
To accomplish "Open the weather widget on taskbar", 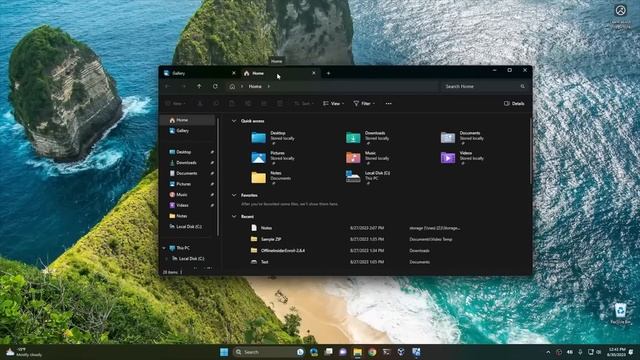I will (24, 352).
